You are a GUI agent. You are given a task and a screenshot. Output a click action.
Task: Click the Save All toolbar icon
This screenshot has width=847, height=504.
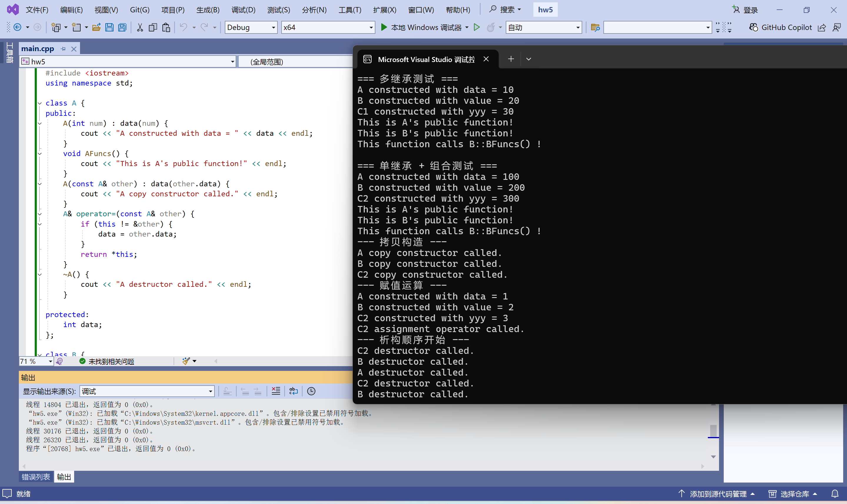122,28
